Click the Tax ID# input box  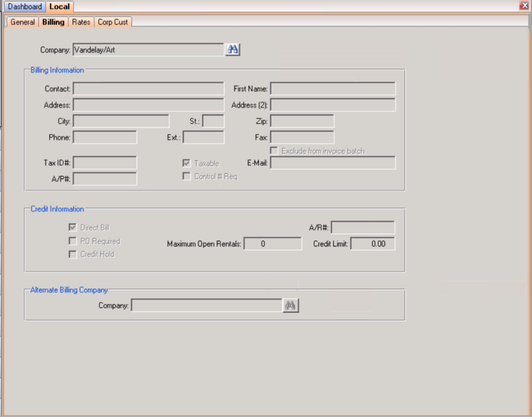click(105, 163)
